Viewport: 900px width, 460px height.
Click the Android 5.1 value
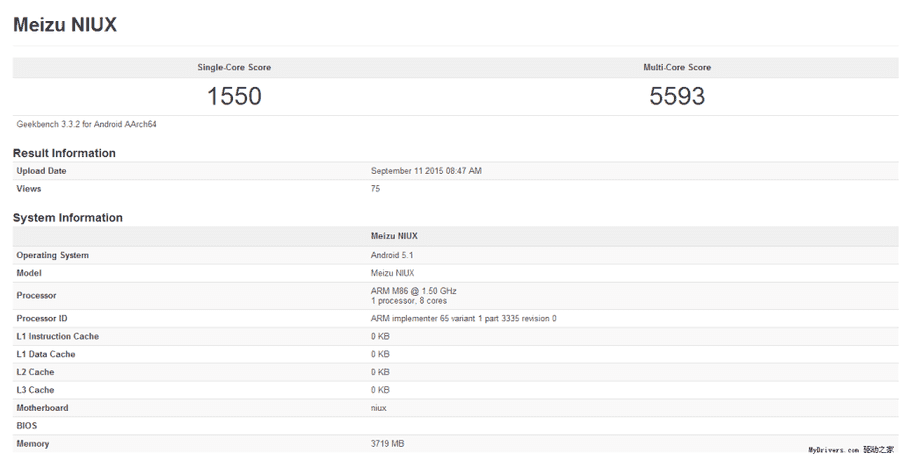point(392,255)
